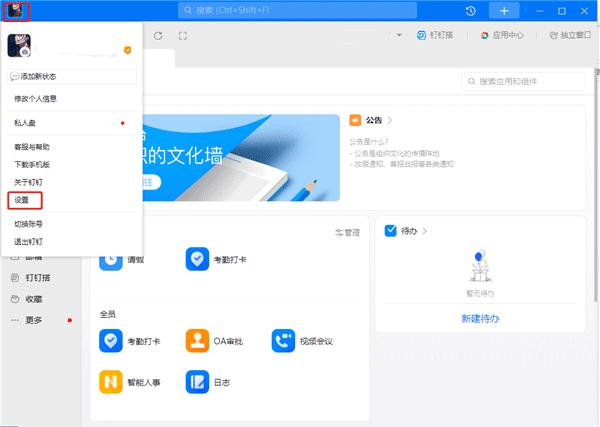Click the orange verification badge icon

coord(127,50)
